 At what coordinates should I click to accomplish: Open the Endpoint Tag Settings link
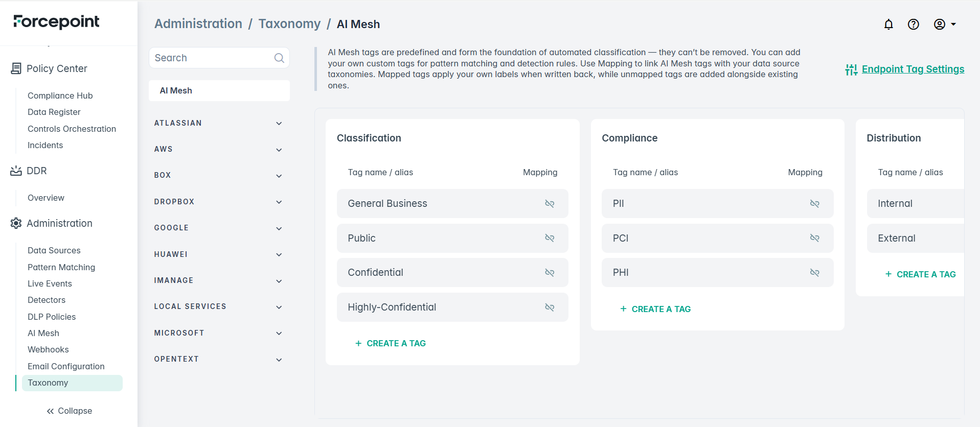point(913,69)
